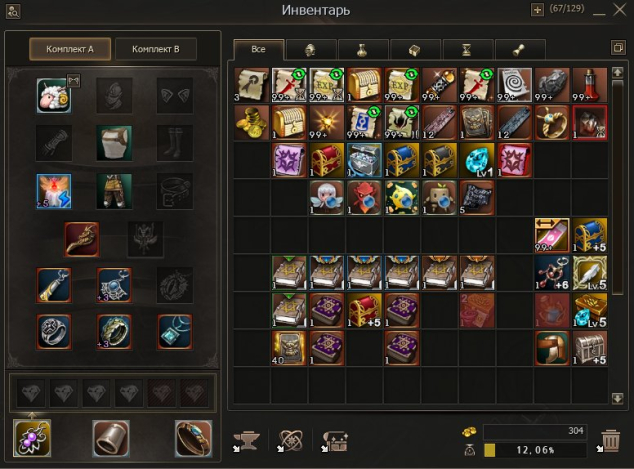Select Комплект A button

tap(70, 49)
